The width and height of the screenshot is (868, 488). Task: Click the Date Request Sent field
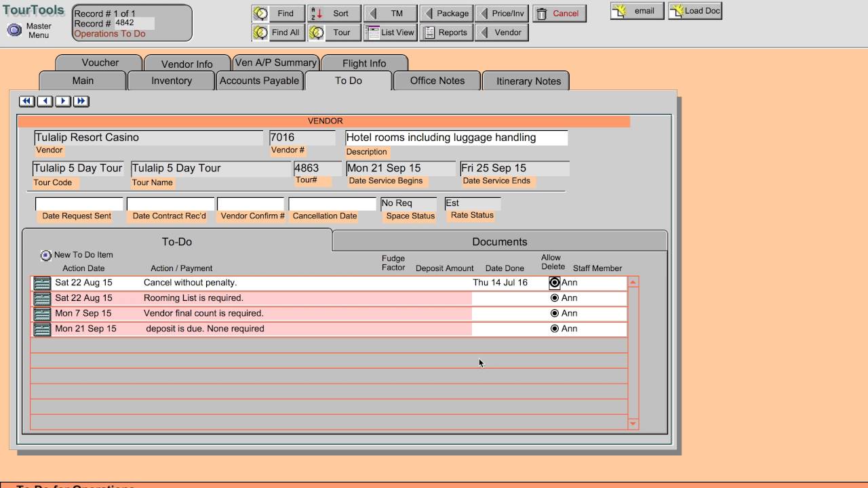pyautogui.click(x=79, y=204)
